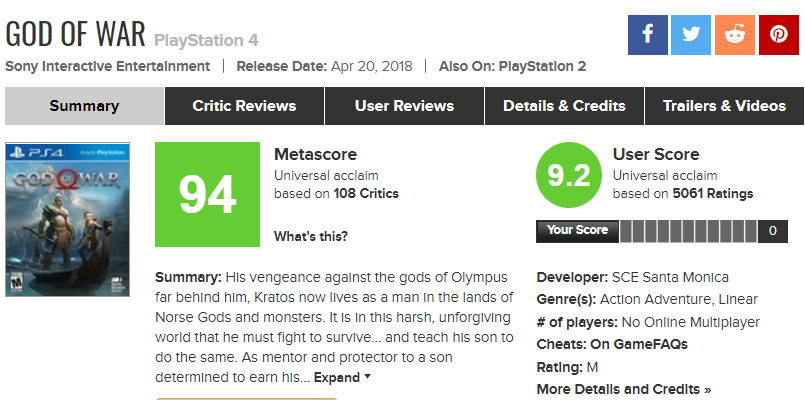Open the Trailers & Videos tab
805x400 pixels.
point(724,106)
